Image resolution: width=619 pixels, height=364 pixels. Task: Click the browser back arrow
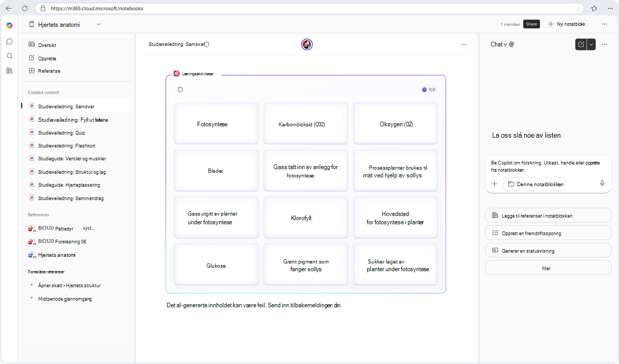coord(9,8)
